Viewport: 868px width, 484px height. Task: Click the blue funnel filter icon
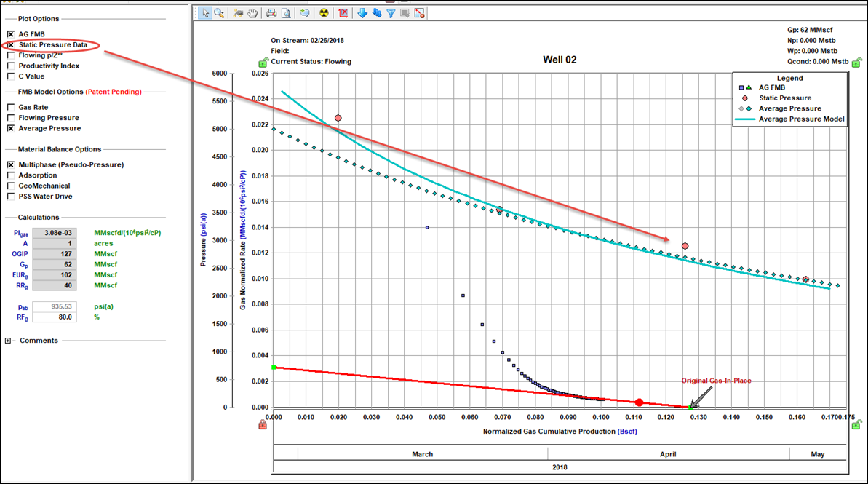tap(391, 13)
